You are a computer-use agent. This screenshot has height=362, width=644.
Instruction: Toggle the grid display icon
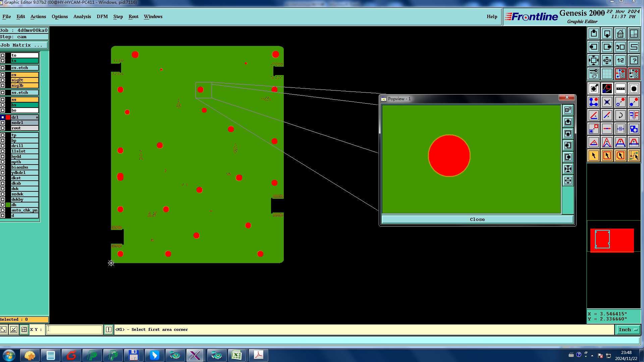point(607,74)
